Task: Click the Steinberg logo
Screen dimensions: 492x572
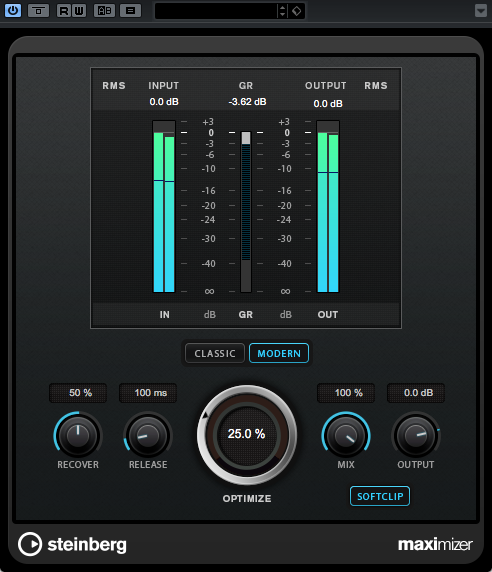Action: point(72,544)
